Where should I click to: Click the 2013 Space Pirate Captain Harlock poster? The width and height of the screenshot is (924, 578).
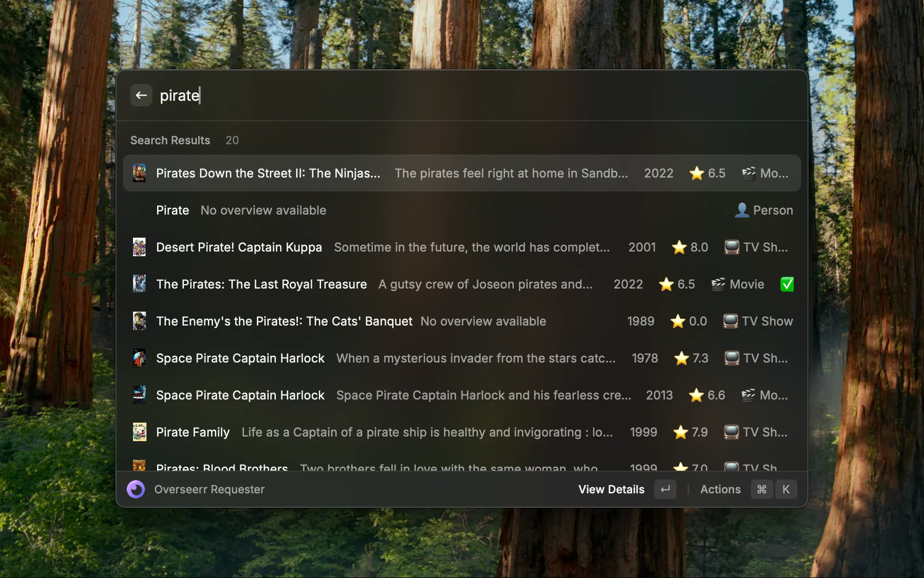(x=139, y=395)
